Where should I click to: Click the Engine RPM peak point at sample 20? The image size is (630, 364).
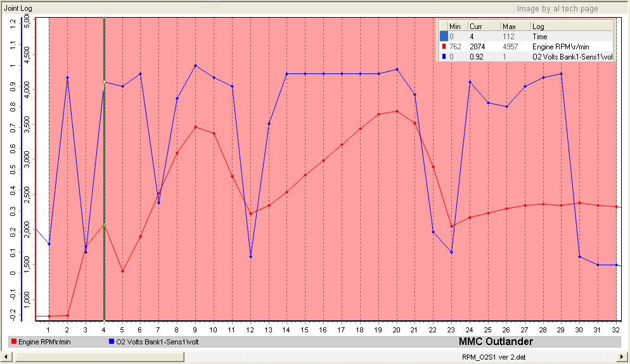point(397,111)
